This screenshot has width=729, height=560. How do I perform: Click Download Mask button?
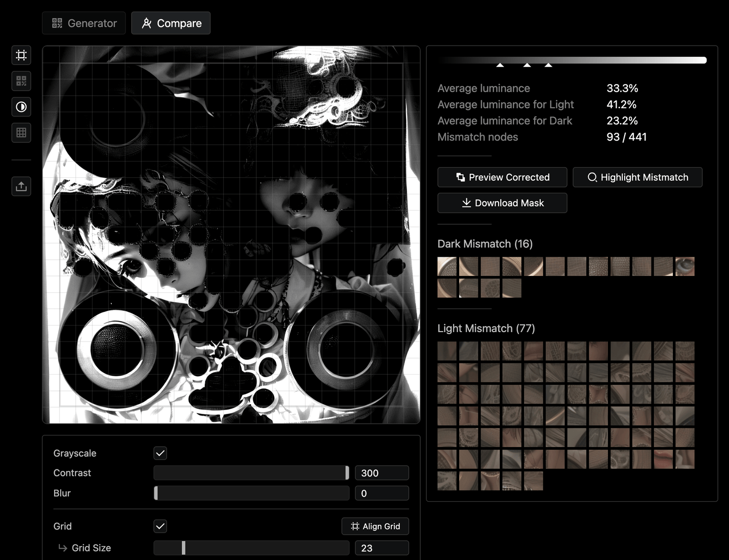pyautogui.click(x=502, y=203)
